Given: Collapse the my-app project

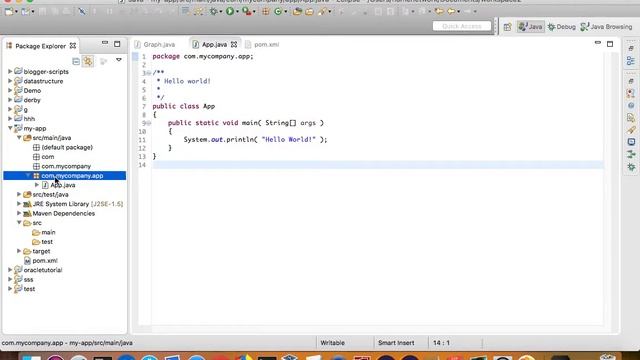Looking at the screenshot, I should tap(10, 128).
